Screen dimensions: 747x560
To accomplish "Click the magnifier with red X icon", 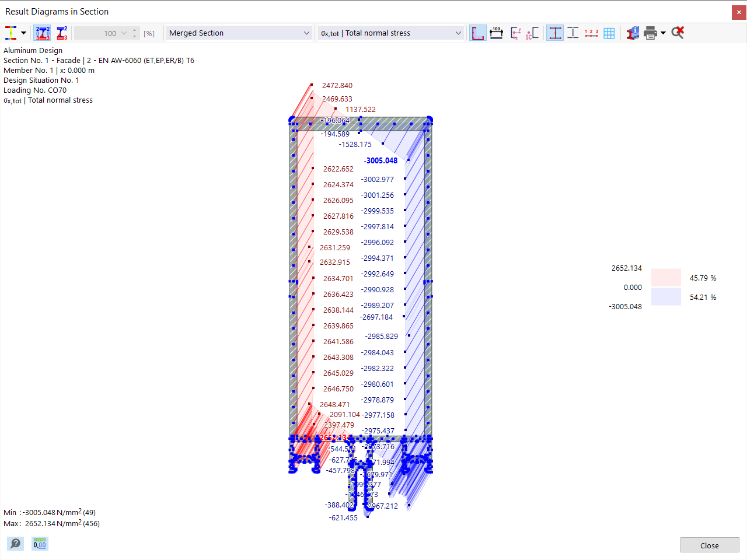I will [678, 33].
